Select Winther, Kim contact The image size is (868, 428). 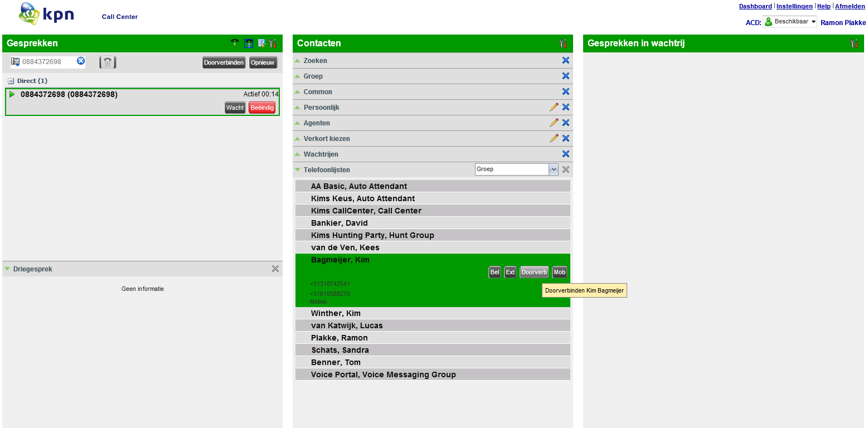click(433, 313)
